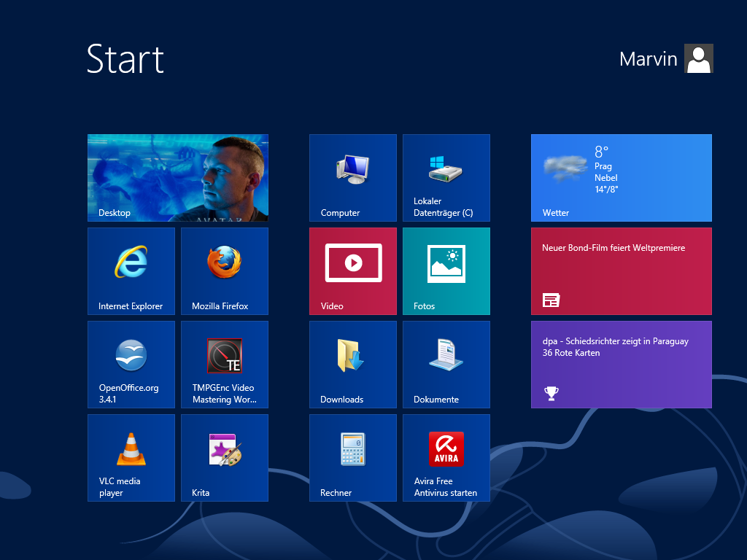747x560 pixels.
Task: Click the user profile picture icon
Action: (x=699, y=58)
